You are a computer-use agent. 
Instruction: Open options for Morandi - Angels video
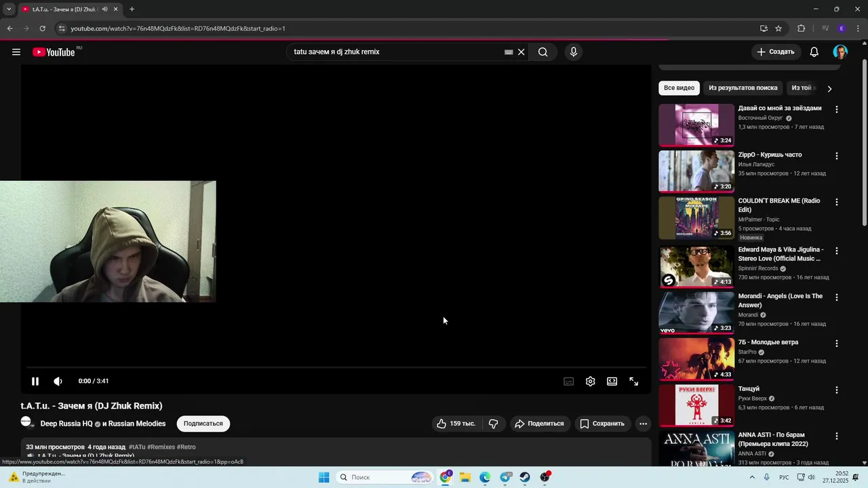coord(837,298)
